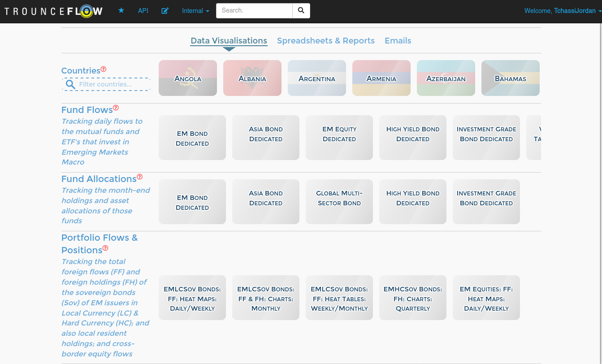
Task: Click inside the Search input field
Action: pyautogui.click(x=254, y=10)
